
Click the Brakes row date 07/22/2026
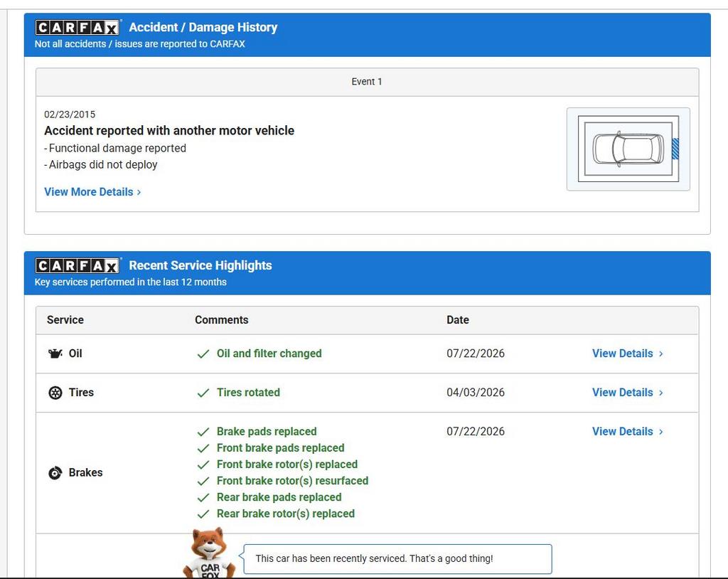coord(476,432)
